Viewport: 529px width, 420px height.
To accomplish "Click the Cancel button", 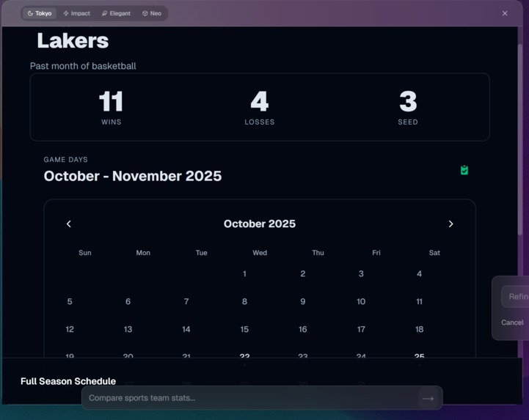I will 512,323.
